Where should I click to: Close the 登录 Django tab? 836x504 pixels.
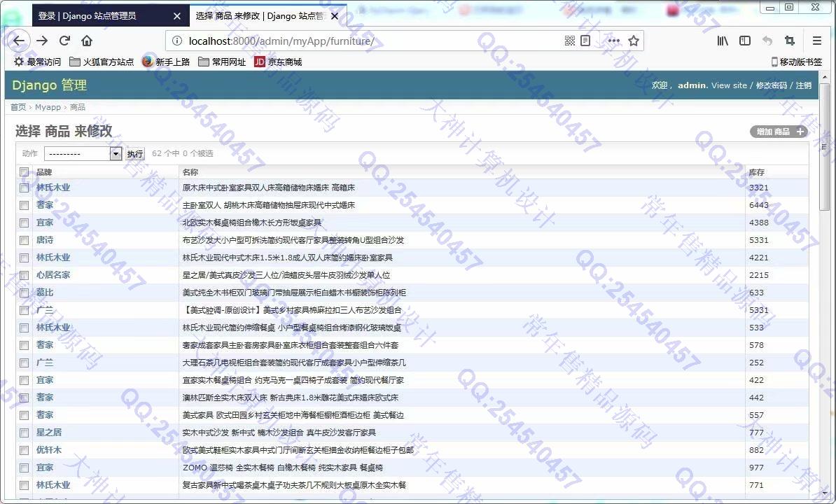(x=177, y=17)
